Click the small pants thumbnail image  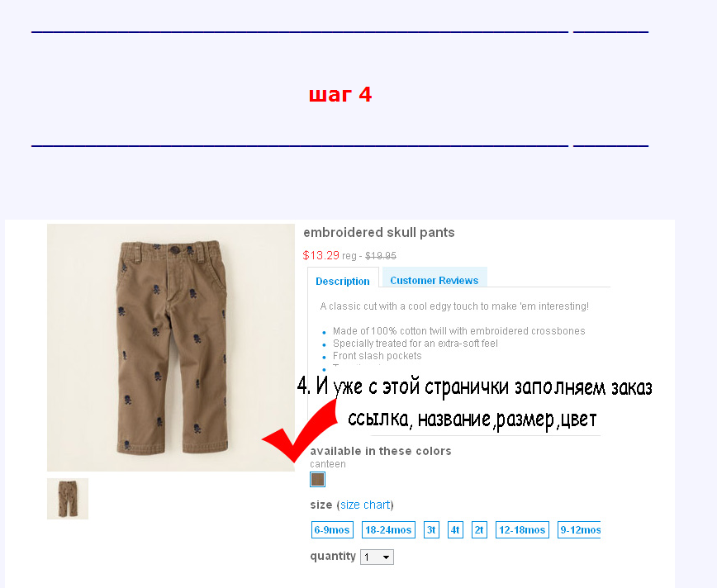pyautogui.click(x=68, y=499)
